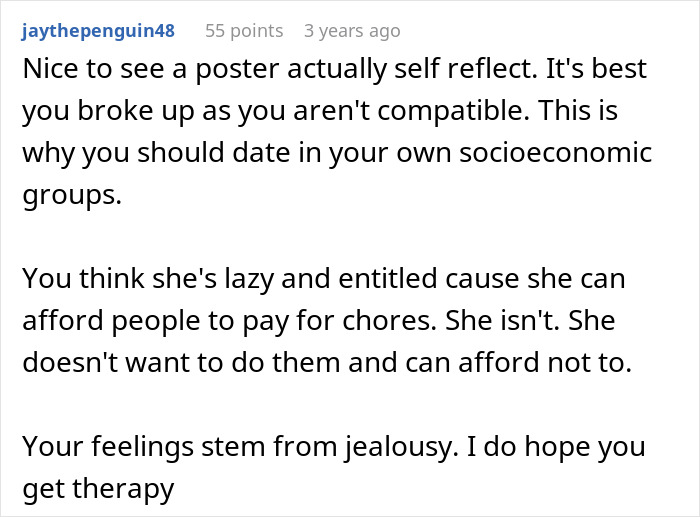The width and height of the screenshot is (700, 517).
Task: Open the jaythepenguin48 user profile
Action: tap(97, 31)
